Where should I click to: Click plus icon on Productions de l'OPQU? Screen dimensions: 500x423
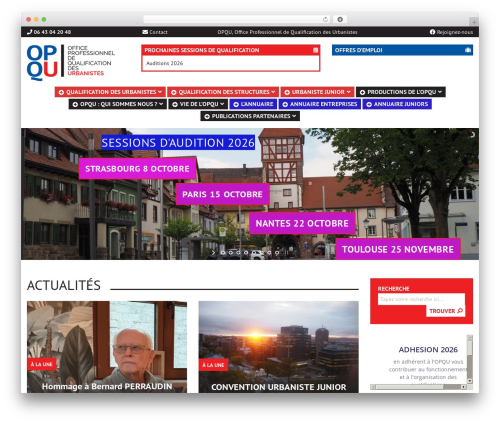[x=362, y=92]
